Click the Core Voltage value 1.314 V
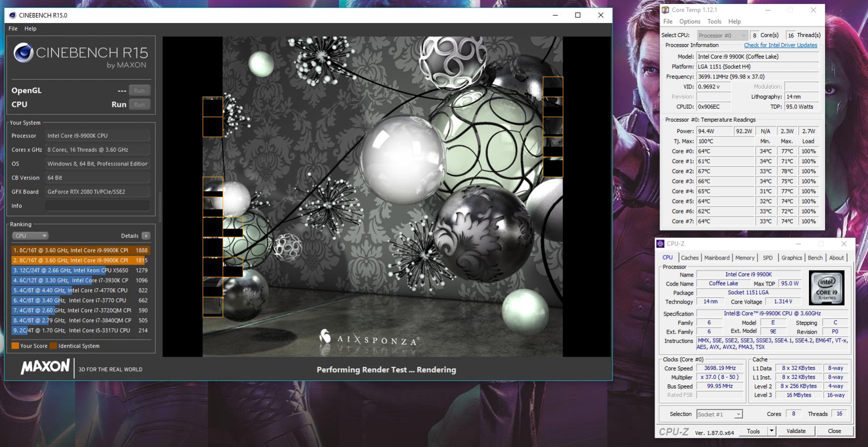The image size is (868, 447). [783, 302]
